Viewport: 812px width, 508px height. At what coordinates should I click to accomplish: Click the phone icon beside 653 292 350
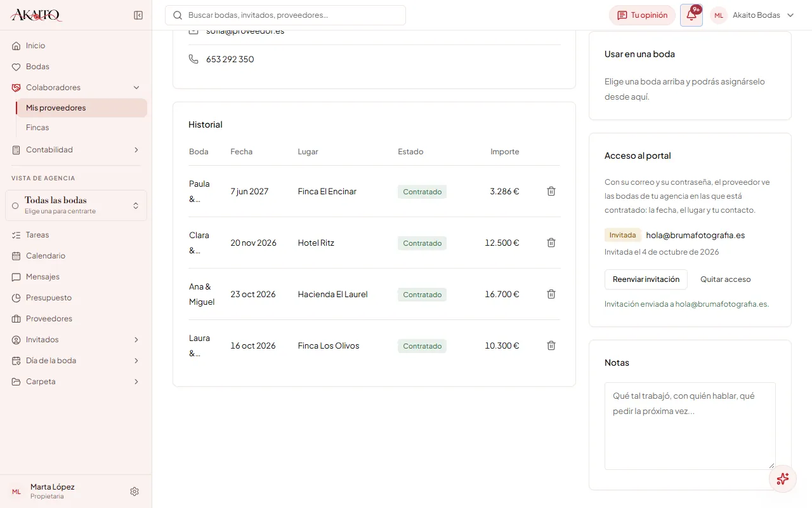click(193, 59)
